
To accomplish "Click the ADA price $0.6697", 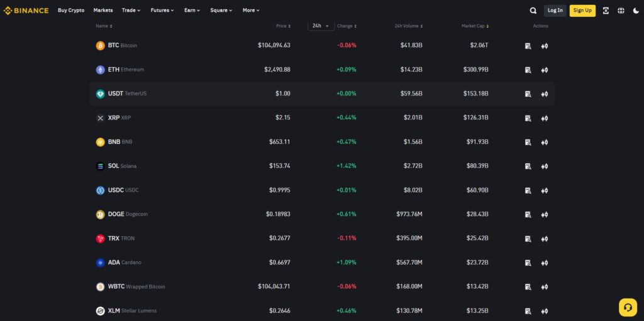I will click(x=280, y=263).
